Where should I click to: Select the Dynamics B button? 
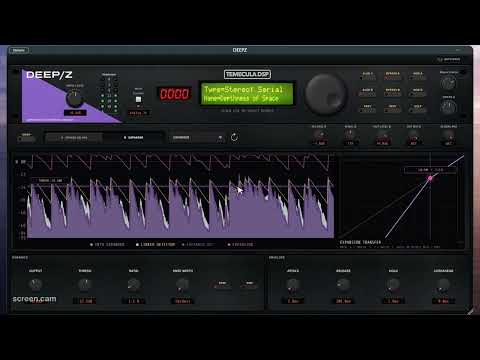pyautogui.click(x=392, y=93)
